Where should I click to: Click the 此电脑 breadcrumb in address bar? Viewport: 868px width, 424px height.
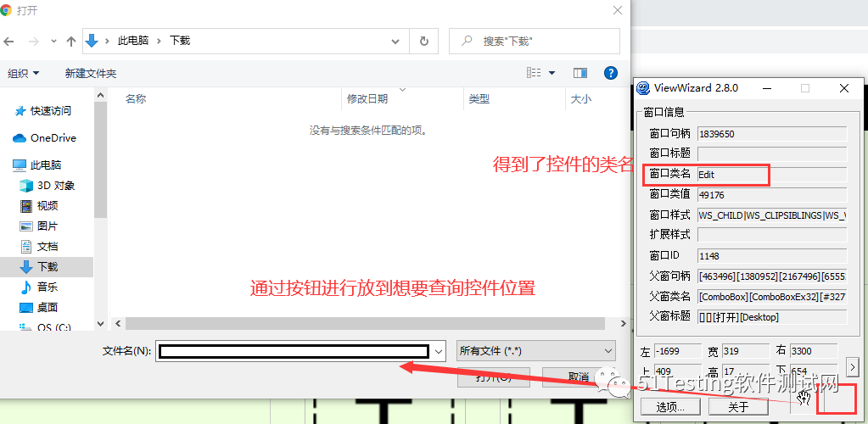[x=133, y=41]
